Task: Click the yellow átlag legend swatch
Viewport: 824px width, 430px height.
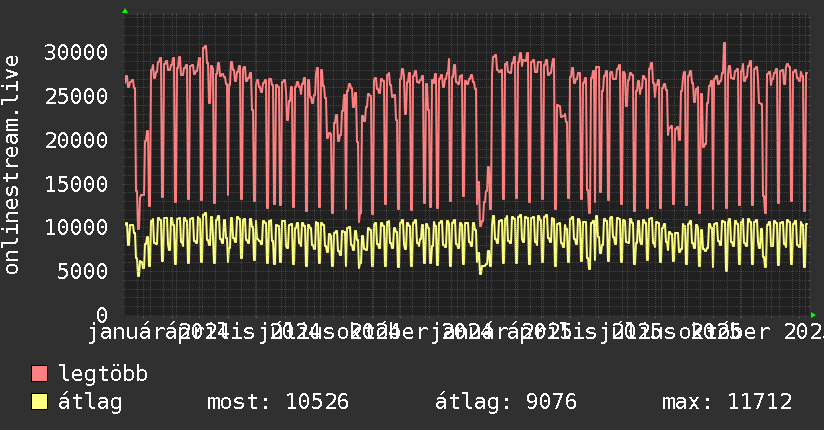Action: click(x=39, y=402)
